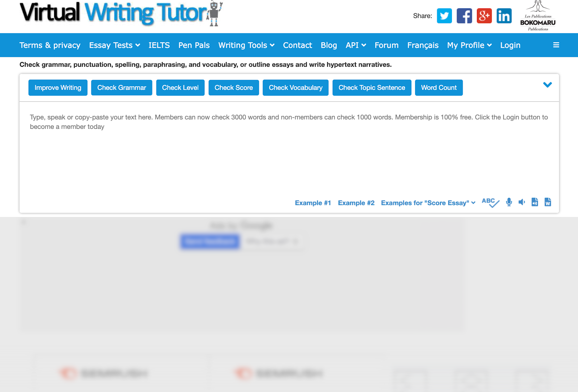Open the My Profile dropdown
Image resolution: width=578 pixels, height=392 pixels.
tap(469, 45)
